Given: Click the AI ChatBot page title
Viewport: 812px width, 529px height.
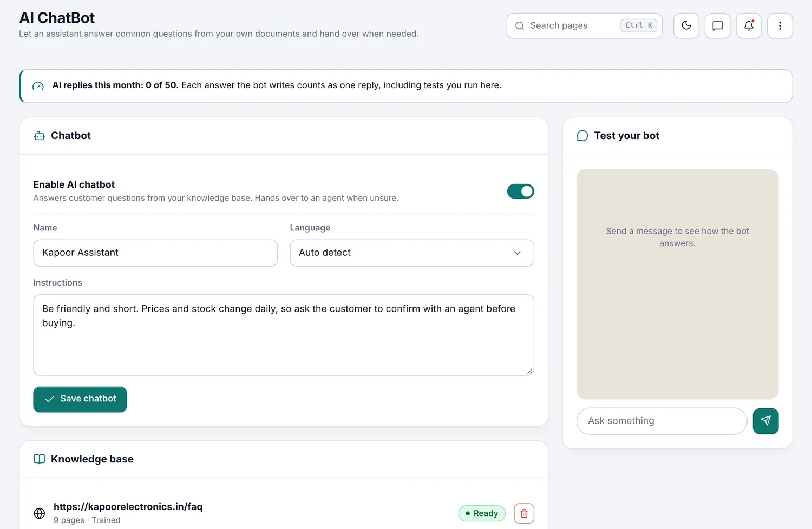Looking at the screenshot, I should 57,18.
